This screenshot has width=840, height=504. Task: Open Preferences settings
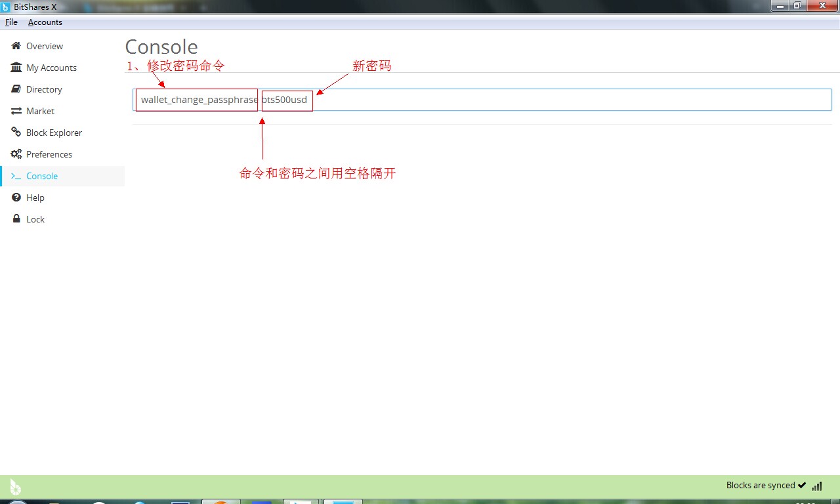[x=49, y=154]
